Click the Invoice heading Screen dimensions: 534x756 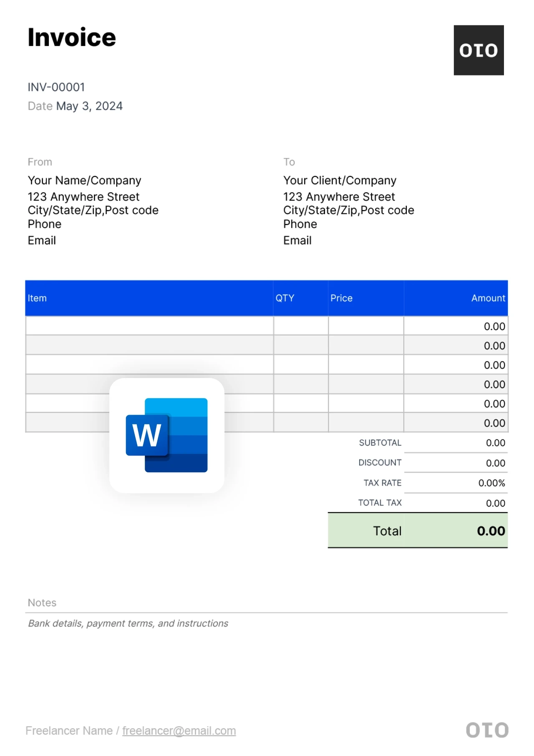click(x=72, y=38)
